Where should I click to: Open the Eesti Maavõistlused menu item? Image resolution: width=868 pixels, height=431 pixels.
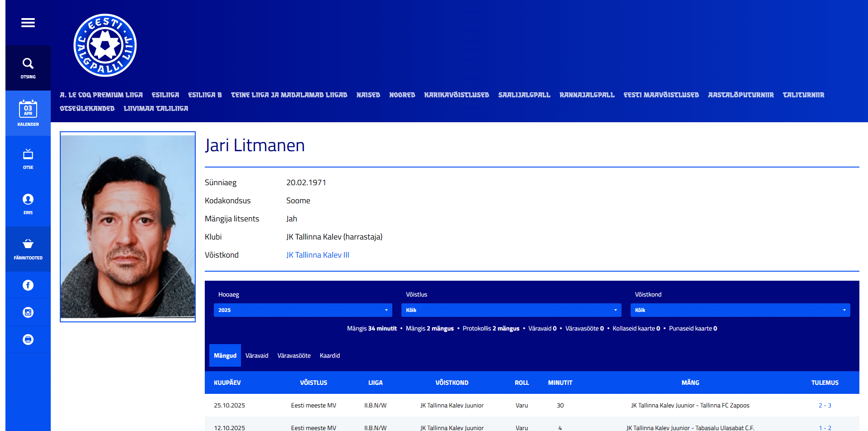coord(661,95)
